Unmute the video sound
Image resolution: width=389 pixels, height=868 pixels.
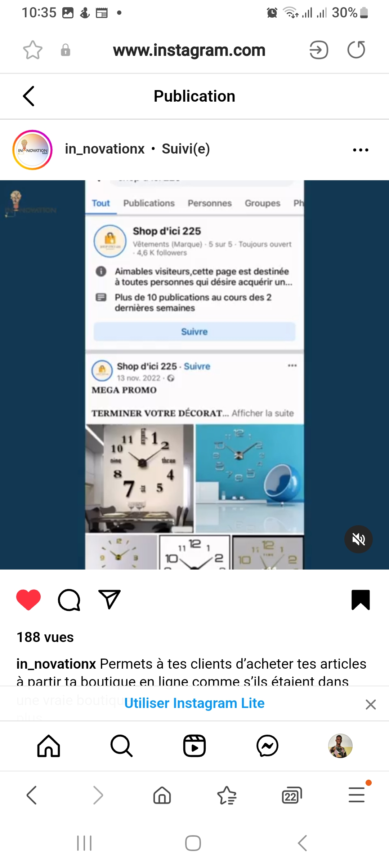click(x=358, y=539)
